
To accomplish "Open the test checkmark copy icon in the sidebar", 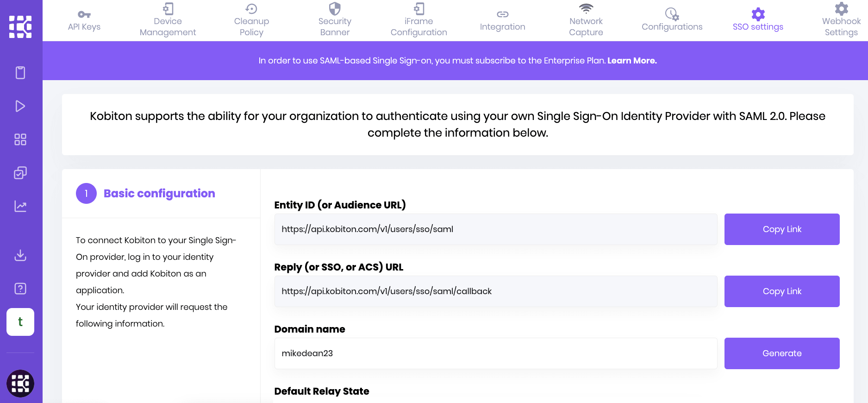I will [x=20, y=173].
